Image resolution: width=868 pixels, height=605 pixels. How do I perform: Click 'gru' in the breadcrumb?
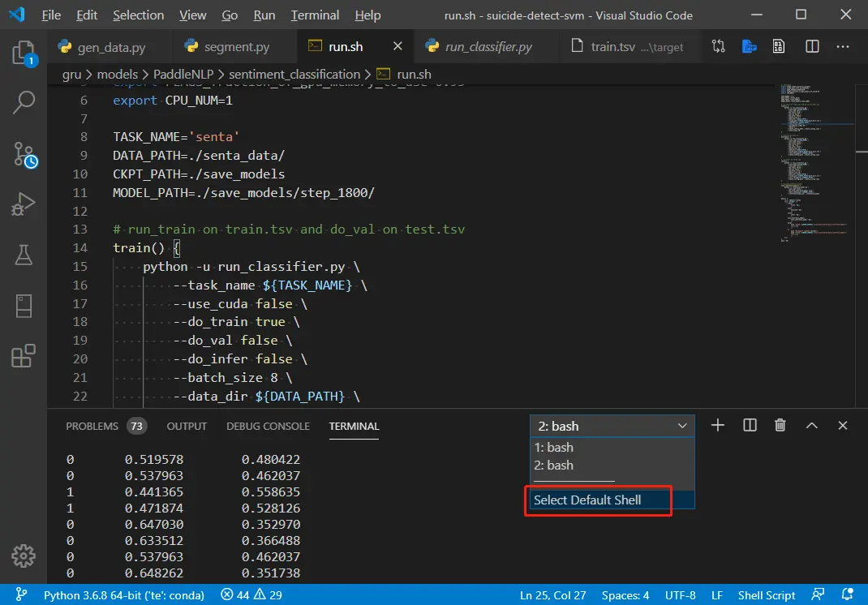pos(71,74)
